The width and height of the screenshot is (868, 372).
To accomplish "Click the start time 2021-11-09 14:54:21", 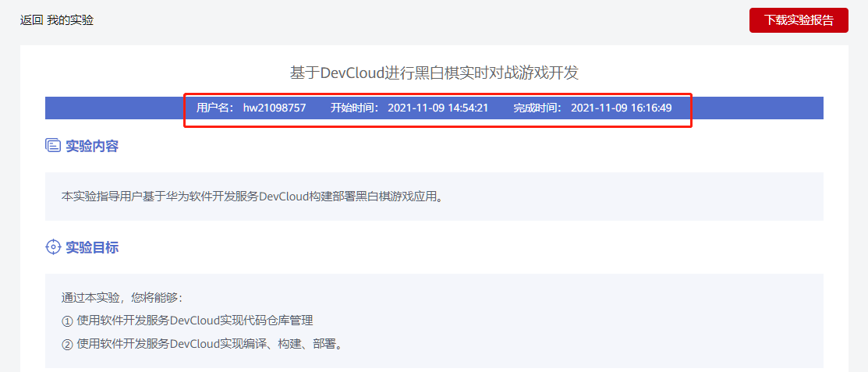I will point(438,108).
